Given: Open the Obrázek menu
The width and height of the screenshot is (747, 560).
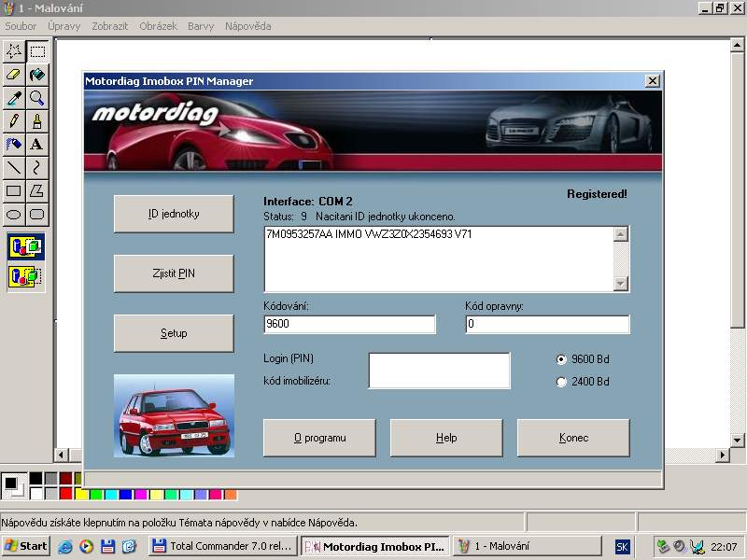Looking at the screenshot, I should point(158,26).
